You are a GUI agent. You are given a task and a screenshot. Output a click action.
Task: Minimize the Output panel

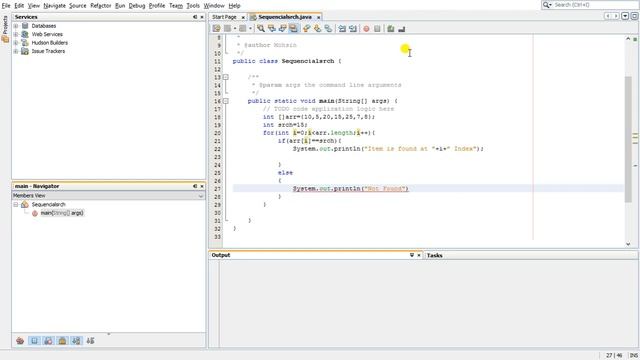[x=412, y=255]
